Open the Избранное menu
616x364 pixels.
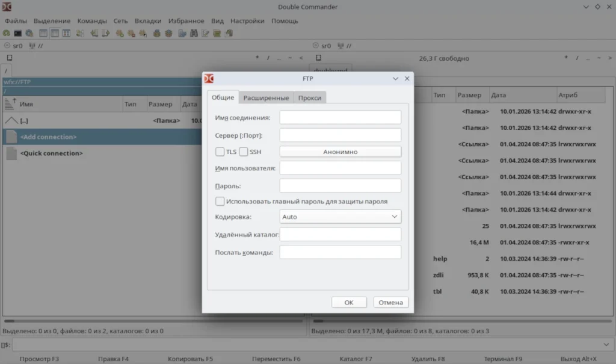click(186, 21)
